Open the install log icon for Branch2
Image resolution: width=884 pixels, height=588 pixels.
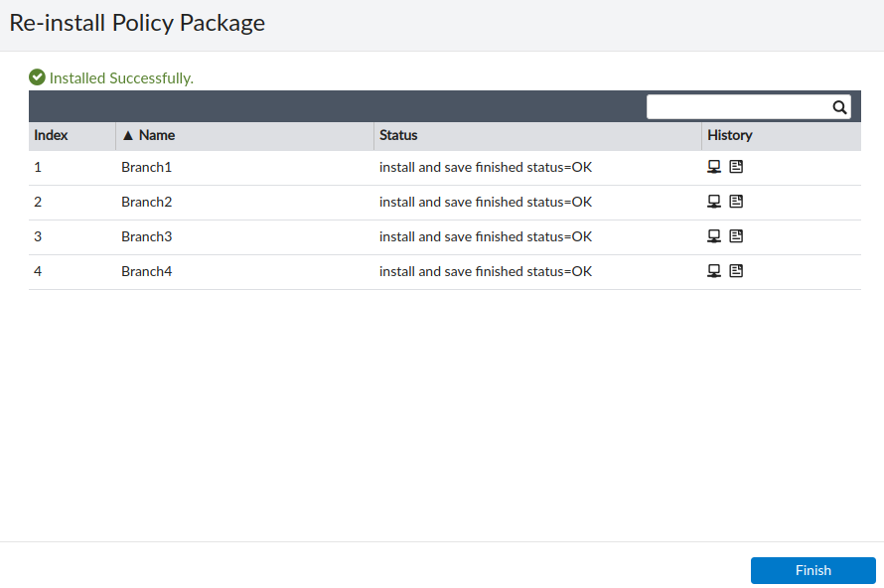coord(736,202)
